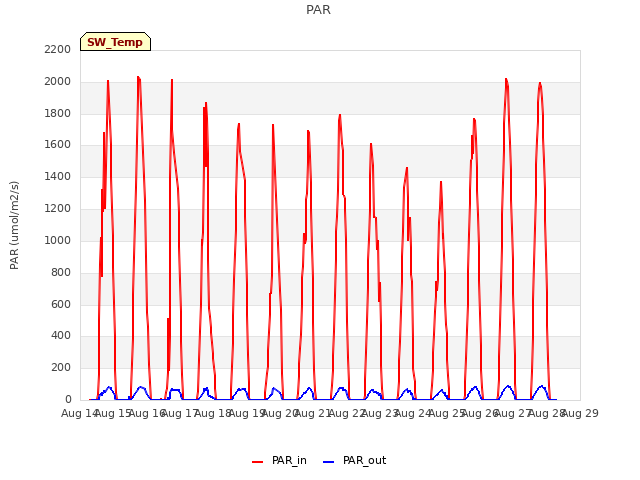
Task: Click the 2000 y-axis tick label
Action: (x=58, y=81)
